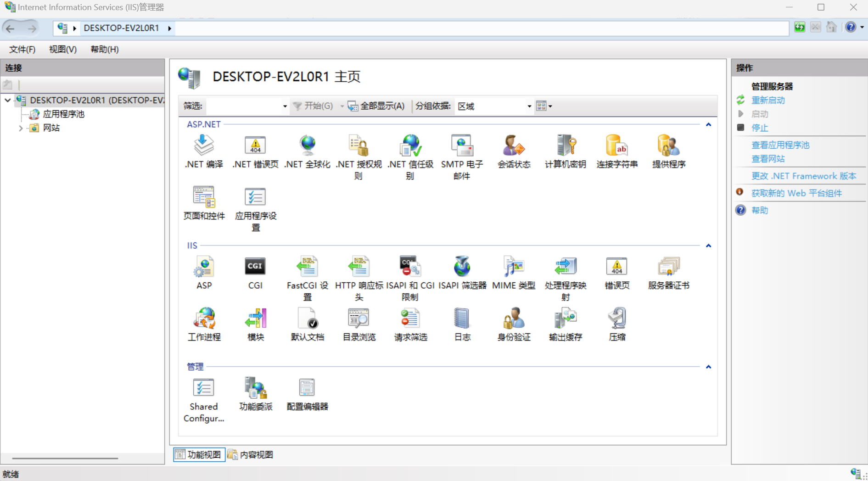Open the SMTP 电子邮件 feature
The image size is (868, 481).
tap(462, 157)
